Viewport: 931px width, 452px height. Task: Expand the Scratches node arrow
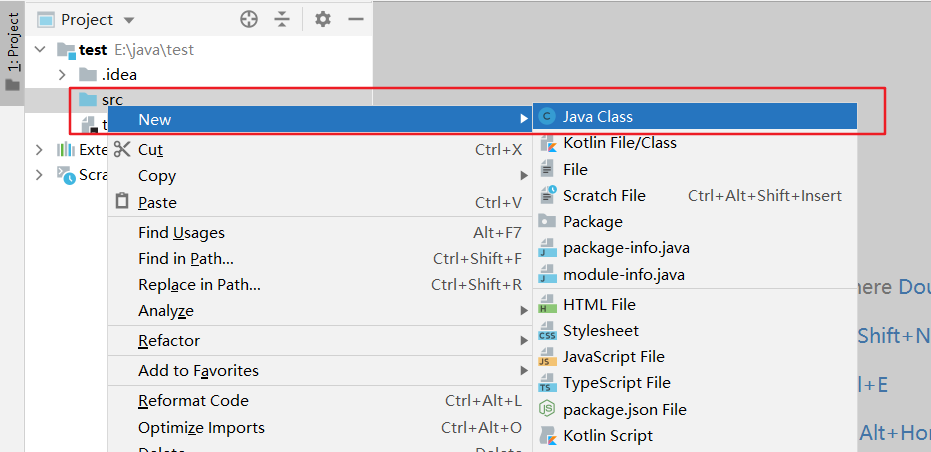[39, 175]
